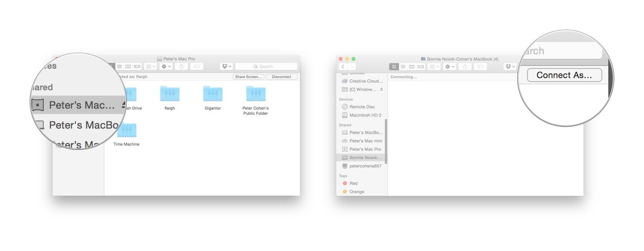Open the Dropbox dropdown in right window
This screenshot has height=251, width=644.
coord(510,67)
